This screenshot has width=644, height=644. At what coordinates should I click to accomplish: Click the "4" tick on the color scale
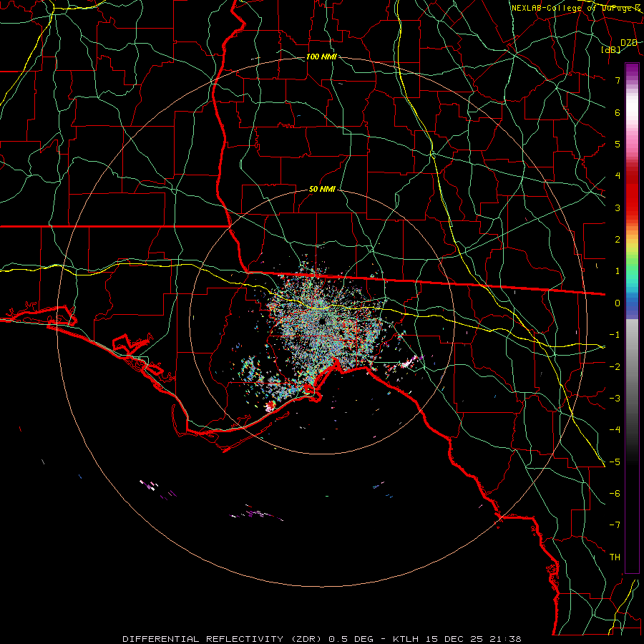tap(618, 176)
